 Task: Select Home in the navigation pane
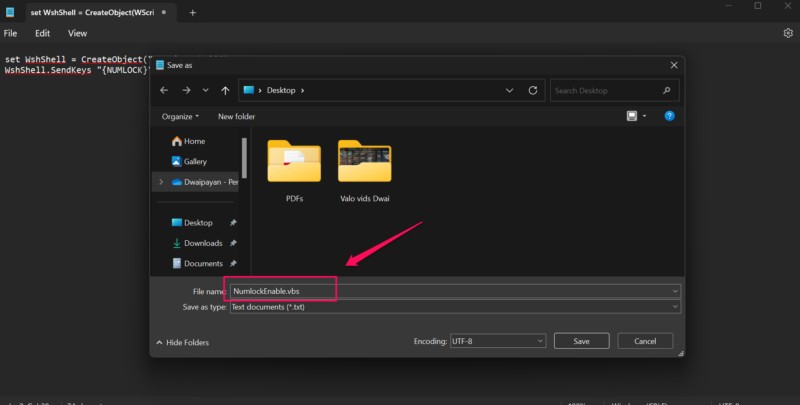click(x=193, y=141)
